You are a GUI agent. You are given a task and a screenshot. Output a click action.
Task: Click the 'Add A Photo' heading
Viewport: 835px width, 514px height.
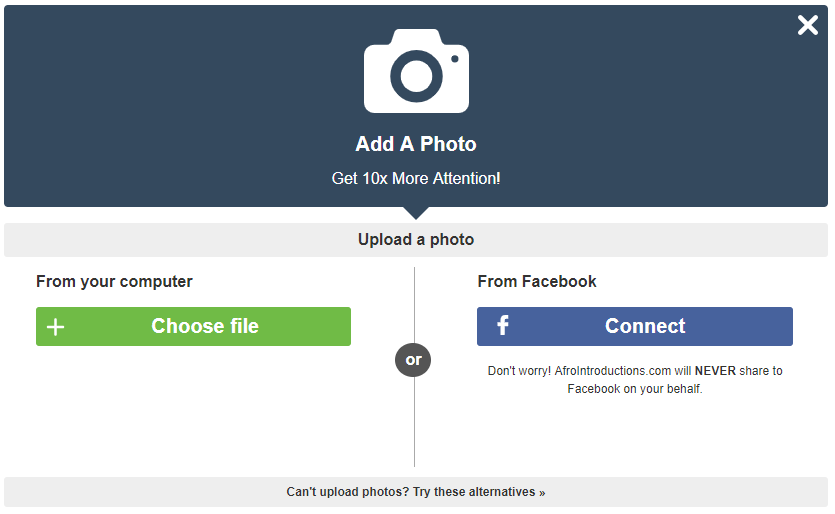pos(416,144)
